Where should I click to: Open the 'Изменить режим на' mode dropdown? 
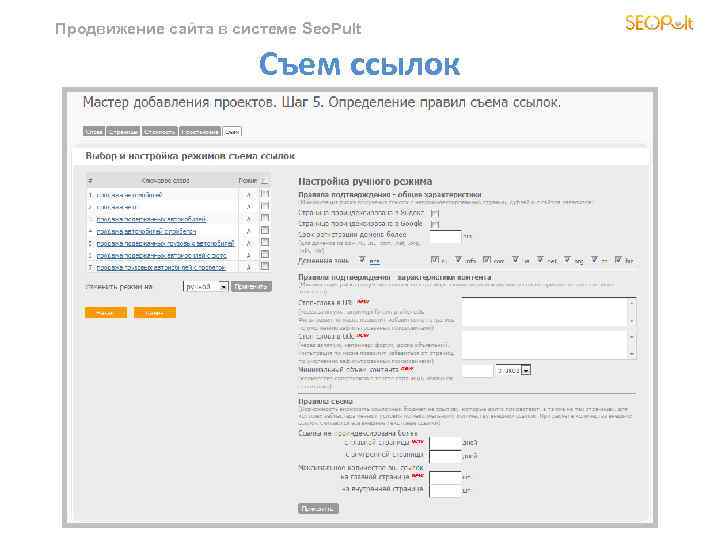click(205, 287)
